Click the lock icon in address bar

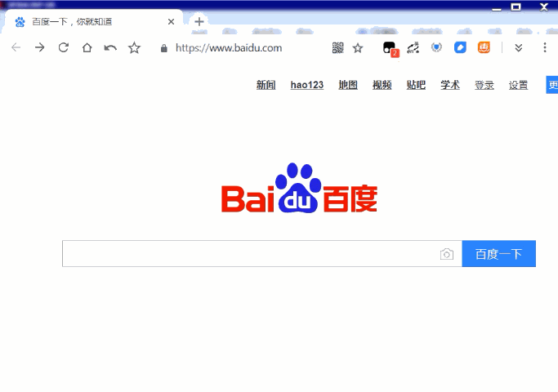coord(163,48)
